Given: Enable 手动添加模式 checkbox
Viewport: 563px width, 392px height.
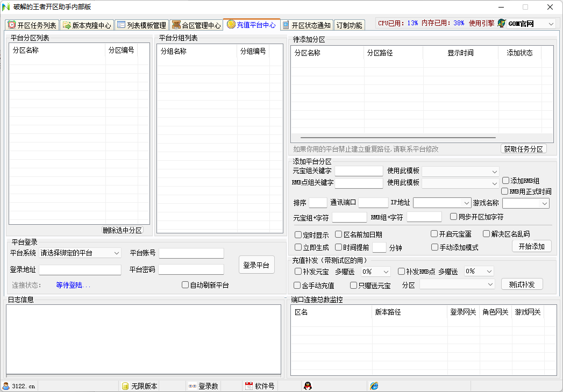Looking at the screenshot, I should point(435,247).
